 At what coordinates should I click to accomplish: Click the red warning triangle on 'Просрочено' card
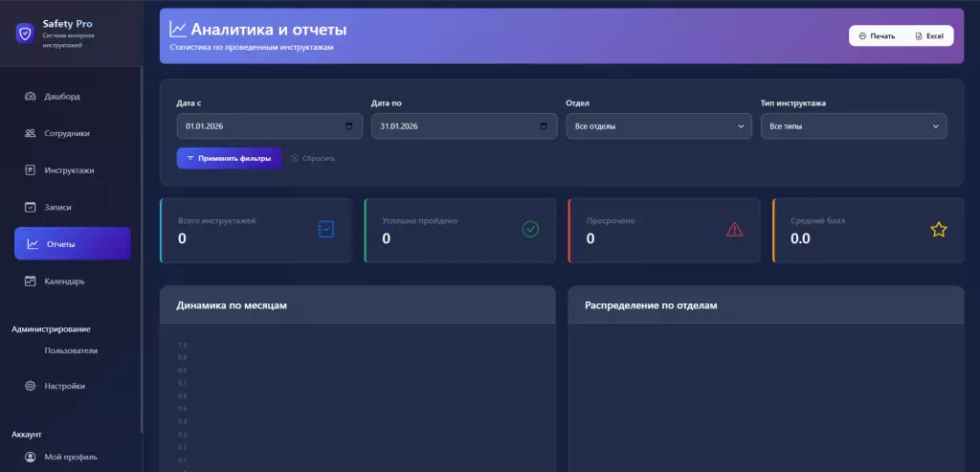[x=734, y=229]
